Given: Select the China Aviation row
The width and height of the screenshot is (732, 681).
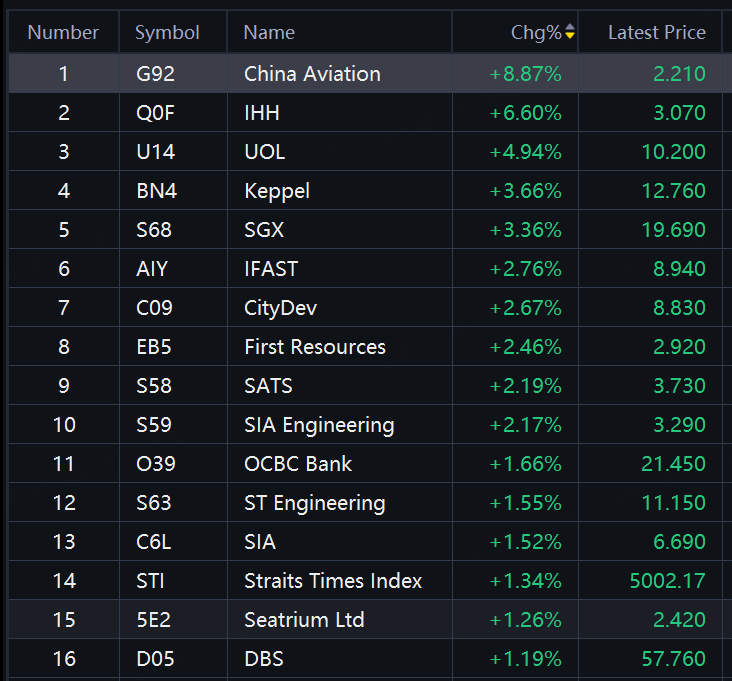Looking at the screenshot, I should click(312, 74).
